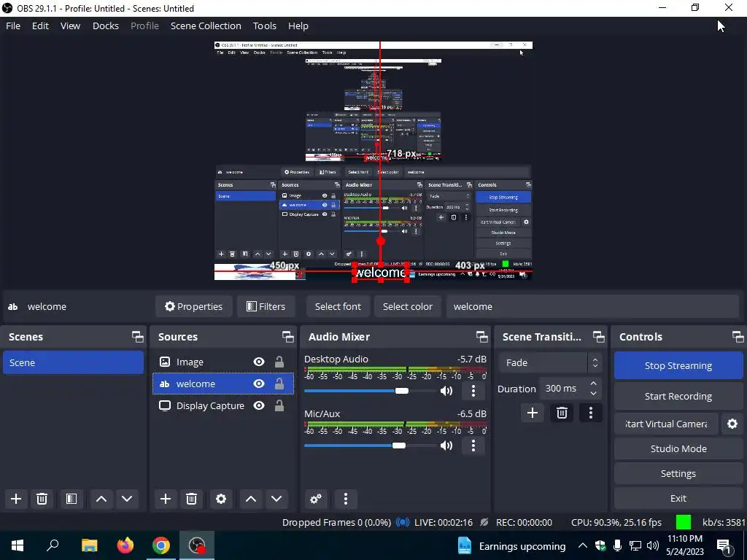
Task: Add a new source with plus icon
Action: 166,499
